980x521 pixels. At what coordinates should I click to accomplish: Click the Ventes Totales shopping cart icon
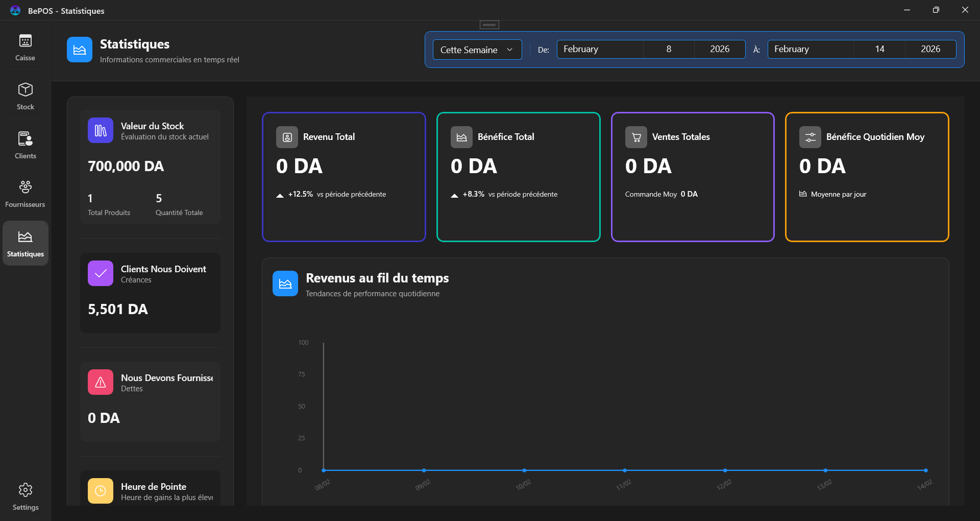pyautogui.click(x=635, y=136)
